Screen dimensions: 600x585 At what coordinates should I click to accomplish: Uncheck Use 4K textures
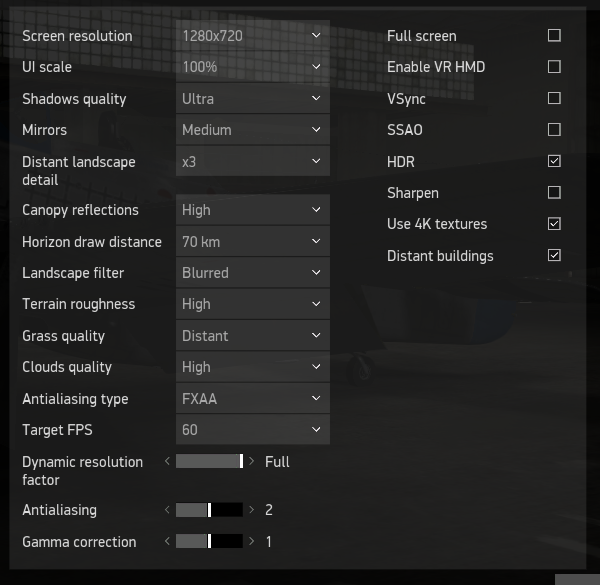[x=554, y=224]
